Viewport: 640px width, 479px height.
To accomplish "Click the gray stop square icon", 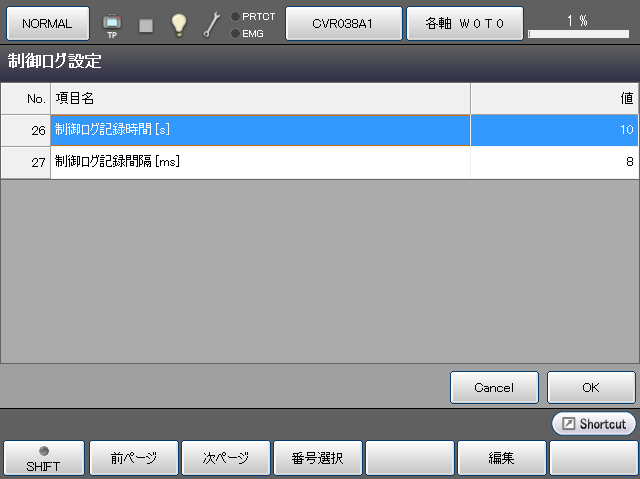I will pos(146,25).
